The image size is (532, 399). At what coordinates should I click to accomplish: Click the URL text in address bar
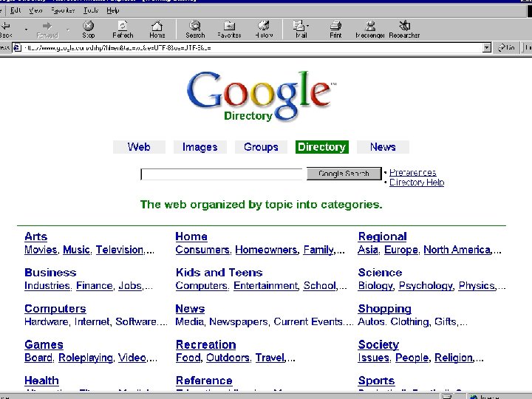pyautogui.click(x=117, y=48)
